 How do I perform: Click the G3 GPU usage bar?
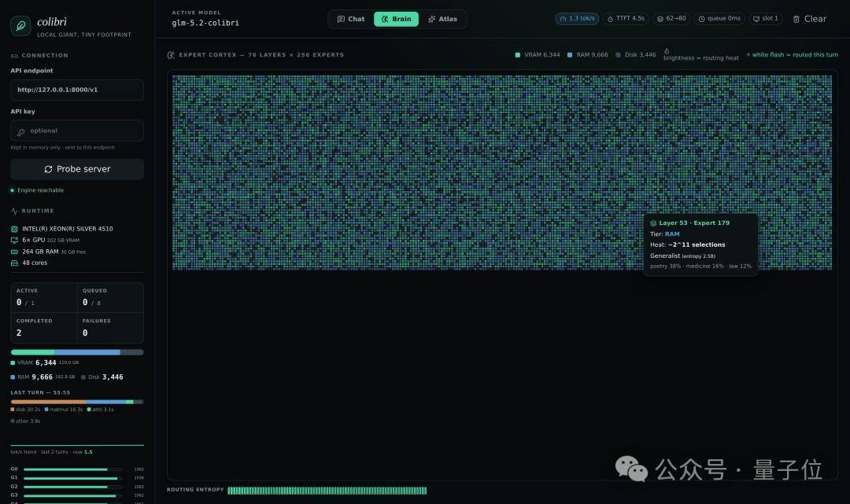72,495
